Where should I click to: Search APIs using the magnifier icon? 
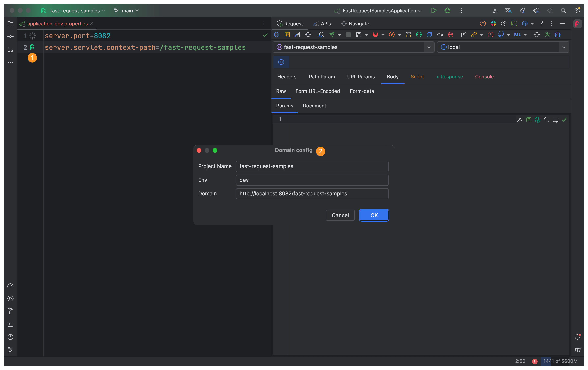[321, 35]
